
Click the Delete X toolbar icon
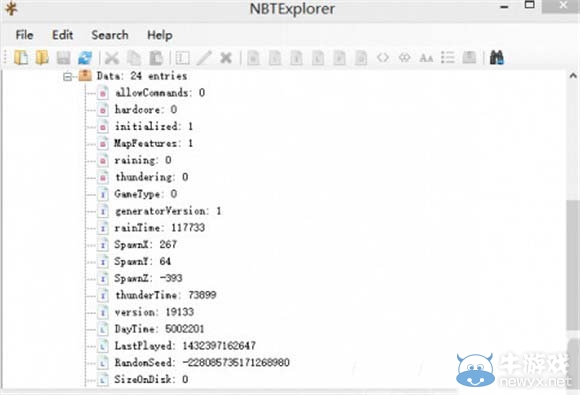[x=225, y=58]
